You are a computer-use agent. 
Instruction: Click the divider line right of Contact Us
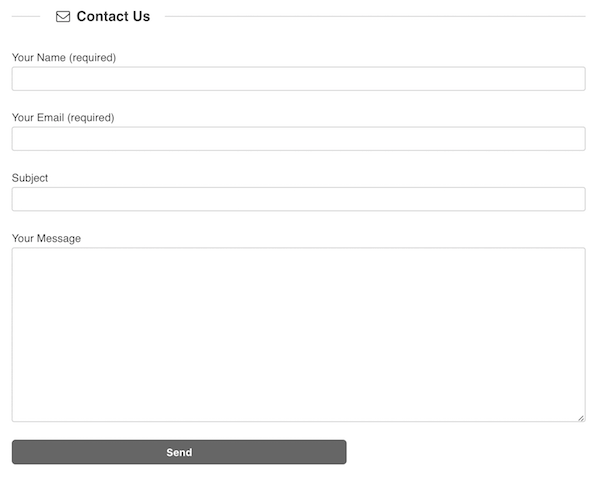(375, 16)
